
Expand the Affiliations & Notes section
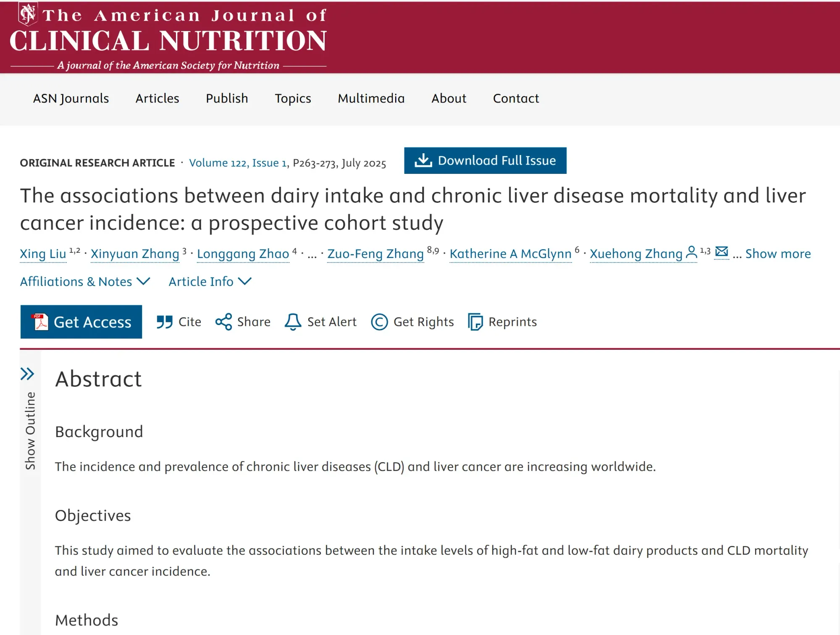(85, 281)
